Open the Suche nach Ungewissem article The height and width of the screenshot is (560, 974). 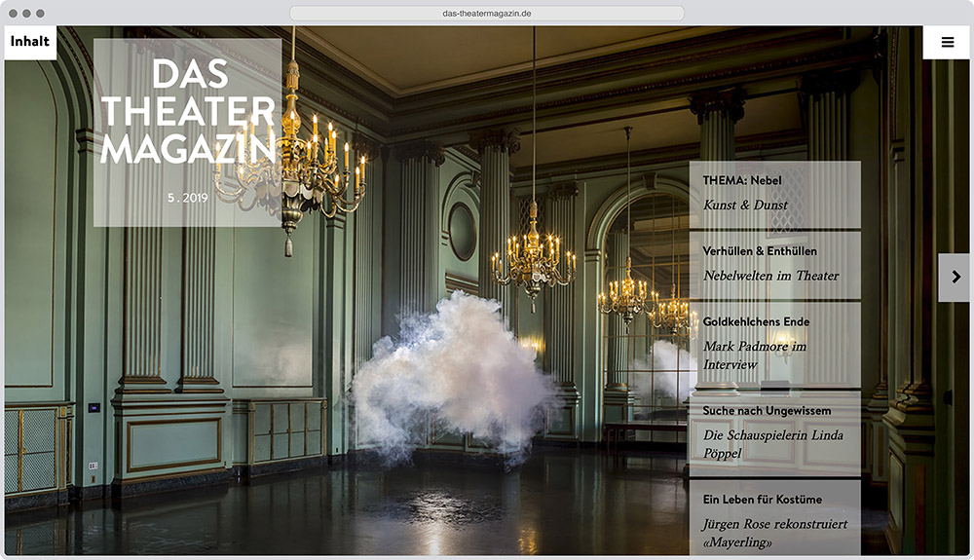[x=762, y=411]
